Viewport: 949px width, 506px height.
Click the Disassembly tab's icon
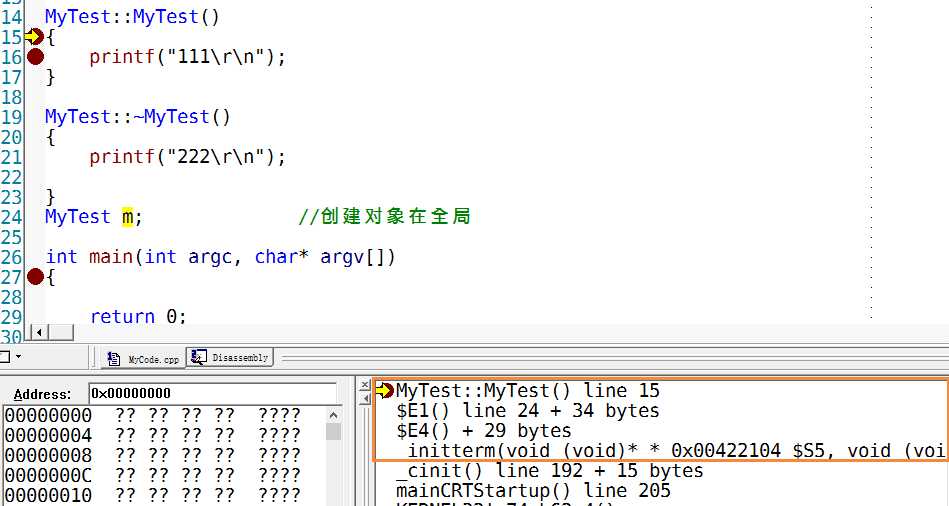pyautogui.click(x=198, y=358)
